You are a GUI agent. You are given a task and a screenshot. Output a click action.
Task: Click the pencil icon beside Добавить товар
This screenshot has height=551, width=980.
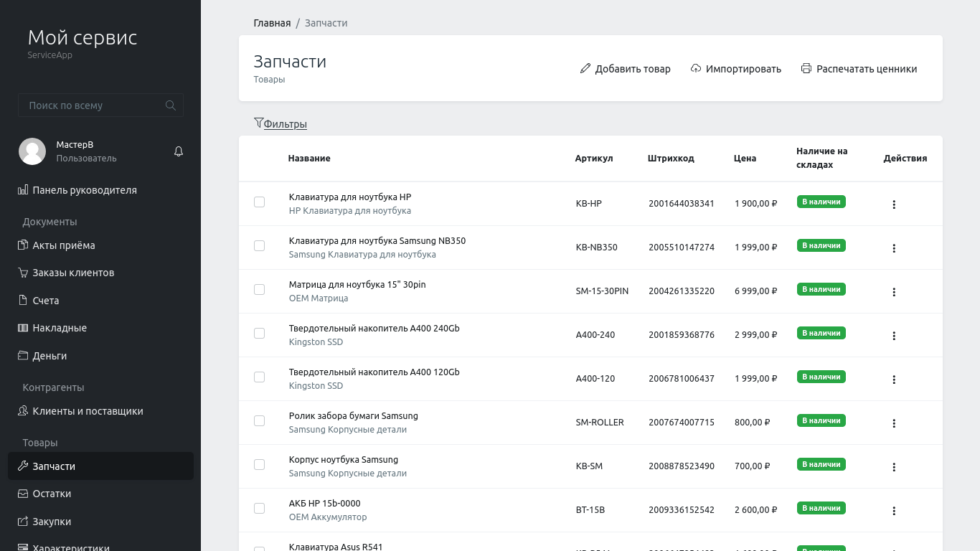(585, 69)
